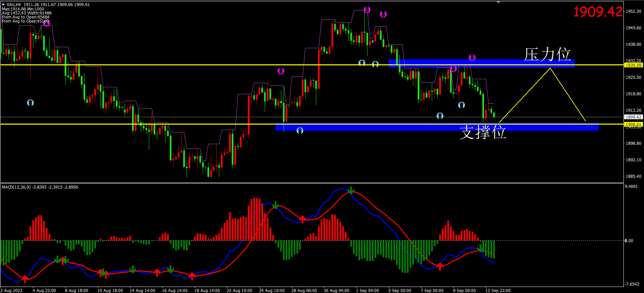Image resolution: width=644 pixels, height=293 pixels.
Task: Click the Max:1914.86 Min:1000 info line
Action: (23, 9)
